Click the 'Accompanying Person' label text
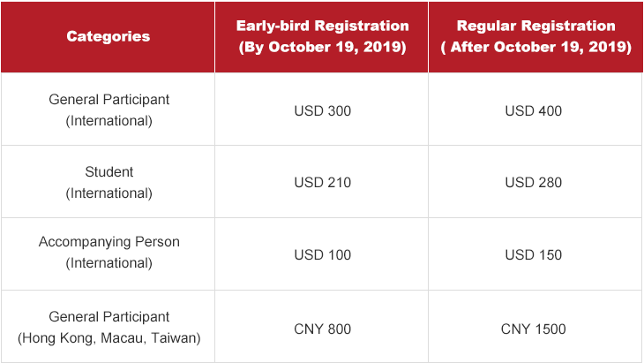The image size is (644, 363). pos(109,242)
